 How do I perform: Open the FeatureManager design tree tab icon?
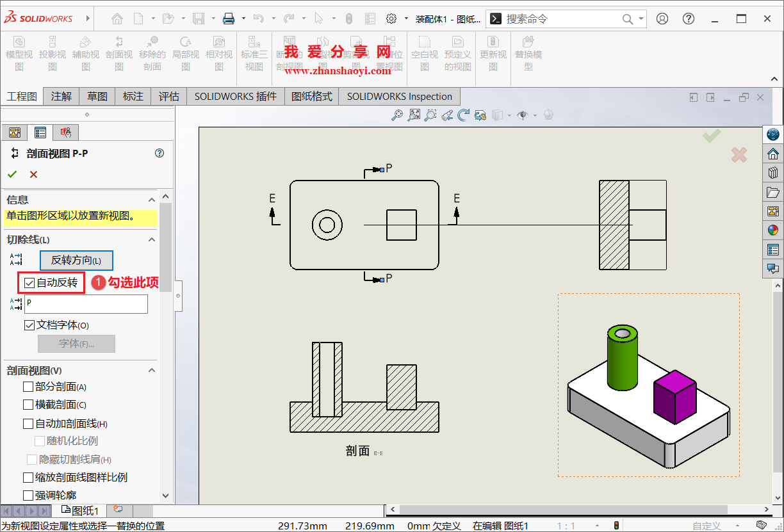(x=15, y=133)
